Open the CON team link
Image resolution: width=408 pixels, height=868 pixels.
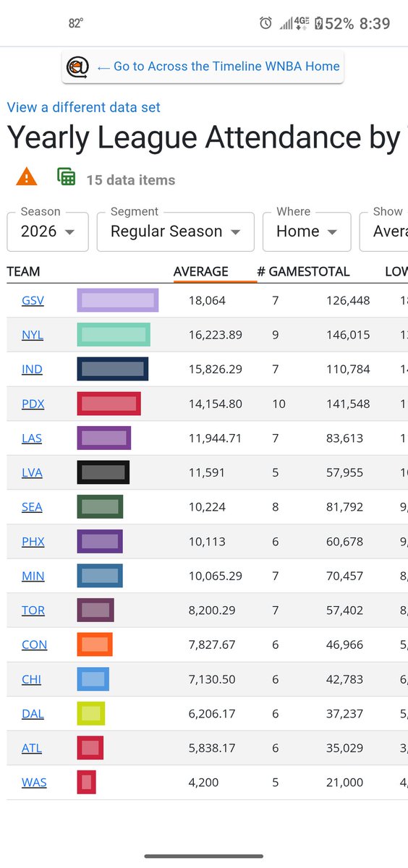click(34, 644)
